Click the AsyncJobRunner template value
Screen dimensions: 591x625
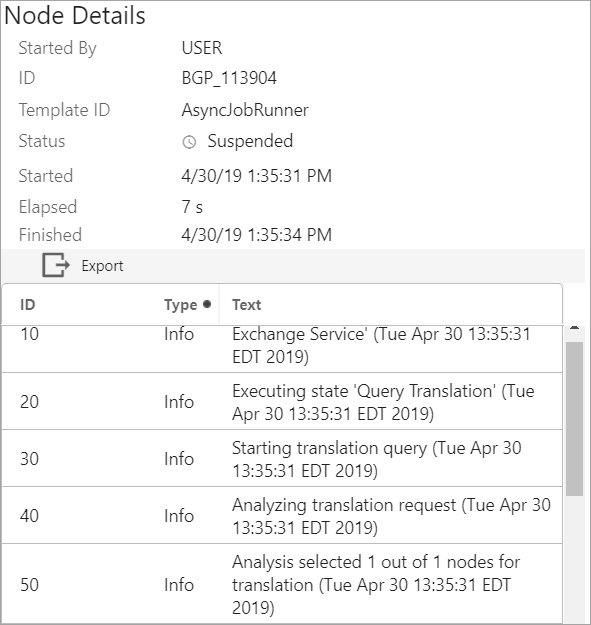coord(245,110)
